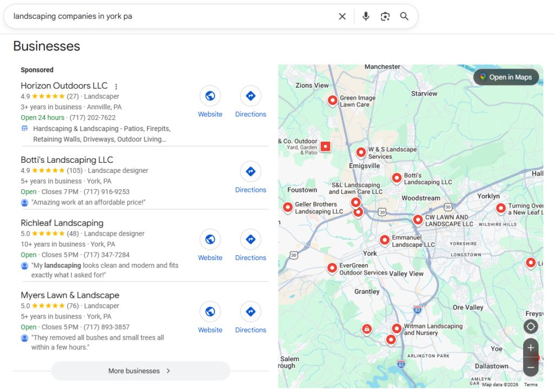Select the Emmanuel Landscape LLC map pin
Viewport: 554px width, 392px height.
click(385, 240)
